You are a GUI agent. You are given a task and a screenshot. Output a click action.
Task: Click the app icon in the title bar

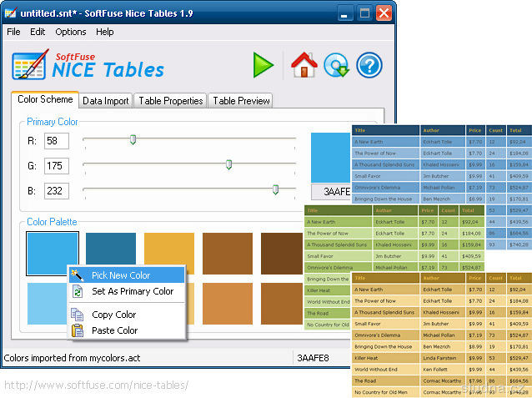[x=11, y=13]
